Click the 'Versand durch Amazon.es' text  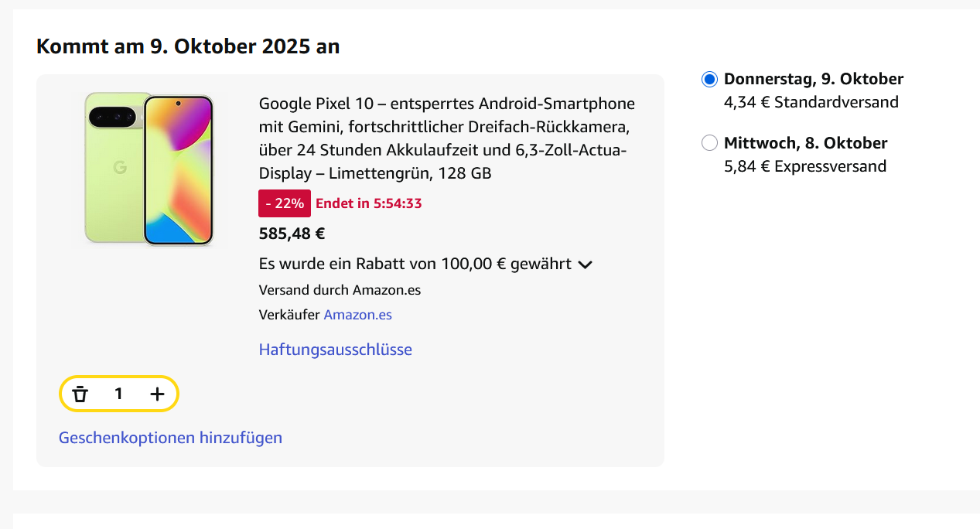click(x=340, y=290)
